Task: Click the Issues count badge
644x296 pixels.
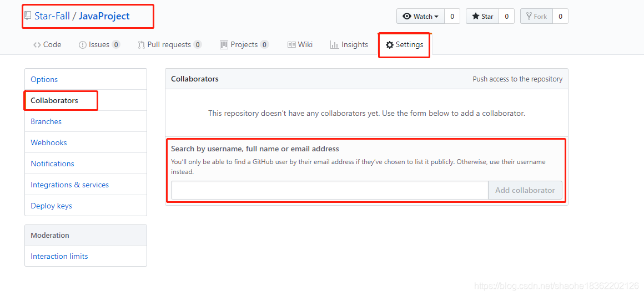Action: (x=116, y=45)
